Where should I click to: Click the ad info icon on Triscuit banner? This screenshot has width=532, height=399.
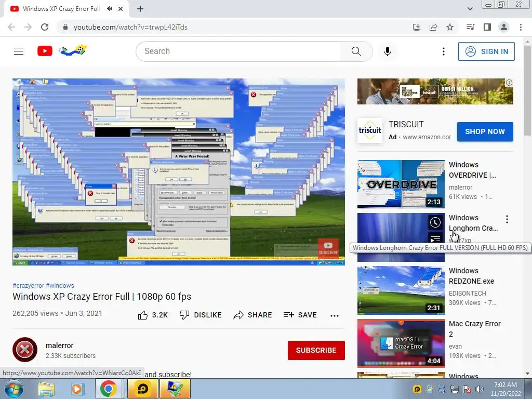pos(509,83)
